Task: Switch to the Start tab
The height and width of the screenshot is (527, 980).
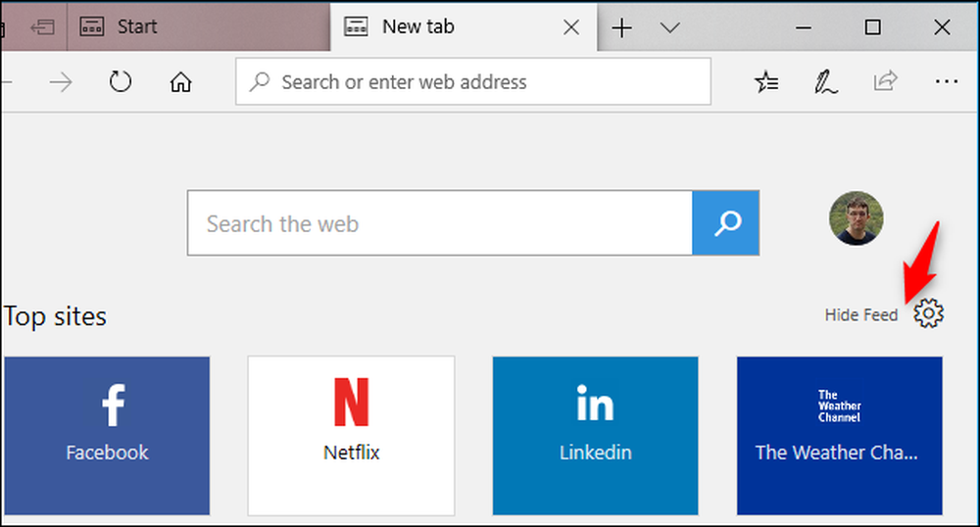Action: coord(198,26)
